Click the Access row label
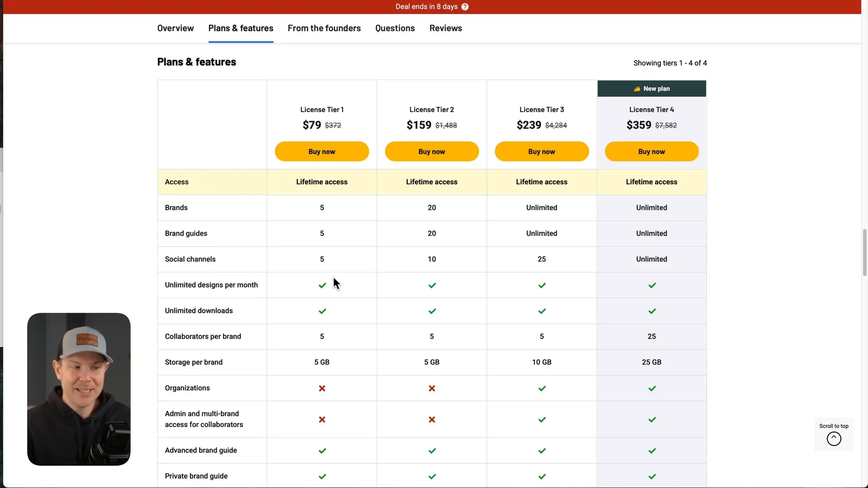 [177, 182]
